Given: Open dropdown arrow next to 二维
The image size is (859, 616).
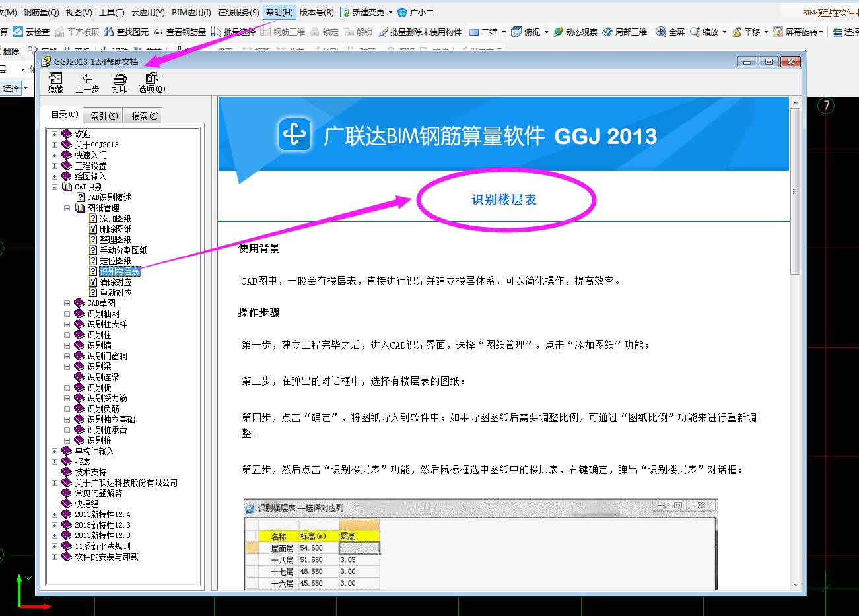Looking at the screenshot, I should point(504,32).
